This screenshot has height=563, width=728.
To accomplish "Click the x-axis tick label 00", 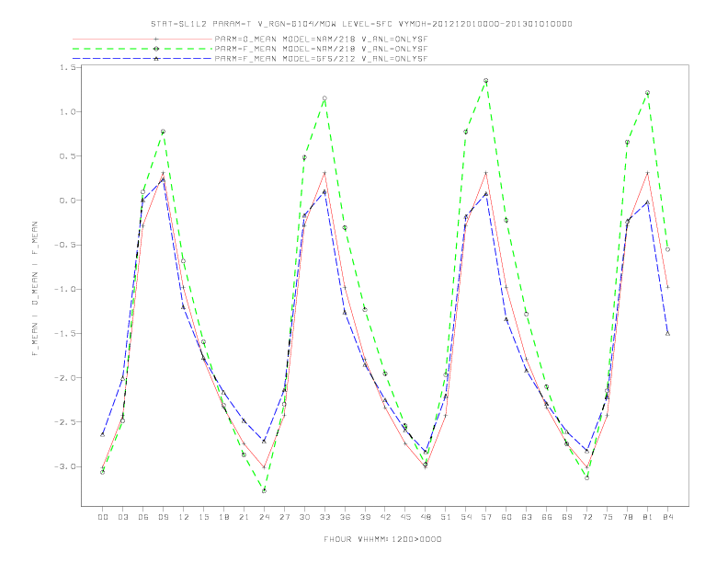I will pyautogui.click(x=103, y=517).
